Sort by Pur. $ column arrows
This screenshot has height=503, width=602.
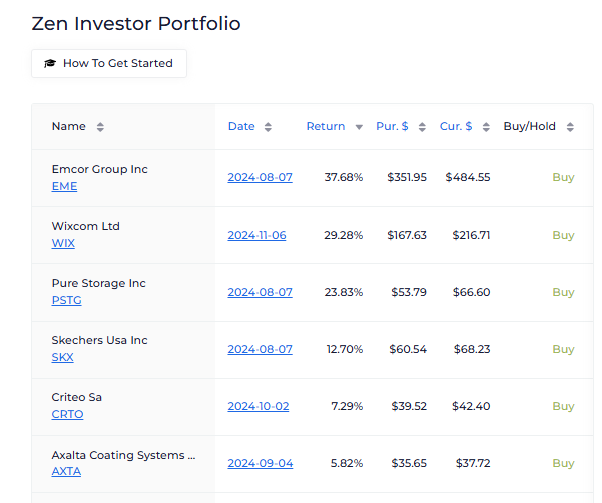(422, 127)
